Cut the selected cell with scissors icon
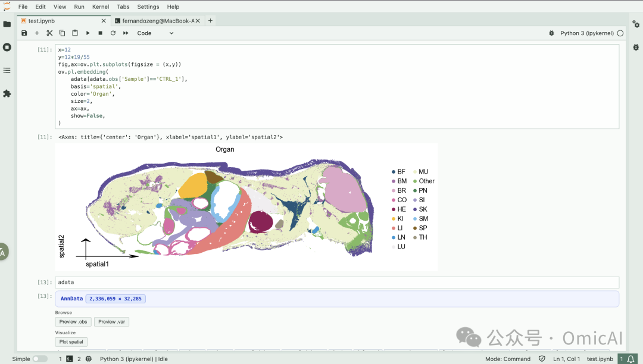 [x=49, y=33]
